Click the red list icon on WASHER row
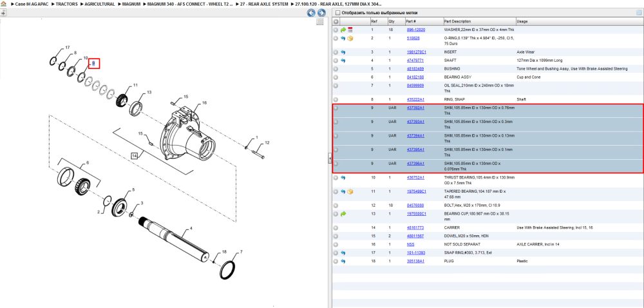The image size is (644, 308). coord(350,30)
